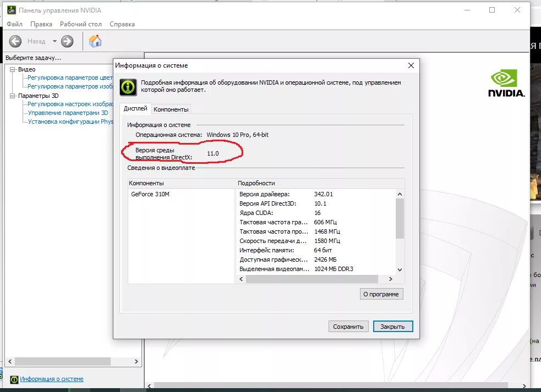Collapse the Видео tree node
The width and height of the screenshot is (541, 392).
13,69
